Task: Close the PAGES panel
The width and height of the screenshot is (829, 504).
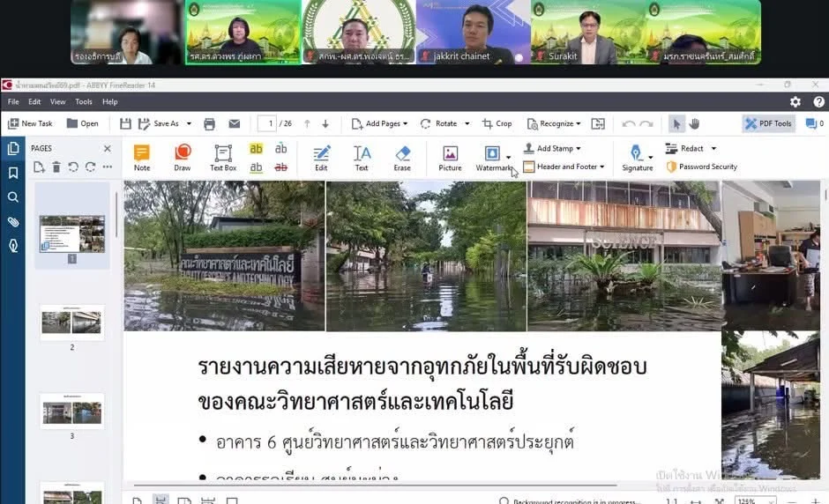Action: tap(108, 148)
